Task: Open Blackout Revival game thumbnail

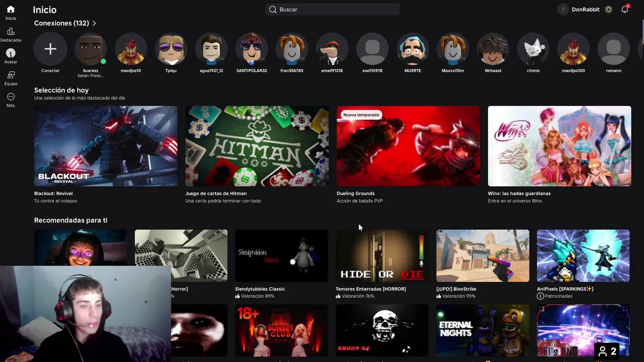Action: (106, 146)
